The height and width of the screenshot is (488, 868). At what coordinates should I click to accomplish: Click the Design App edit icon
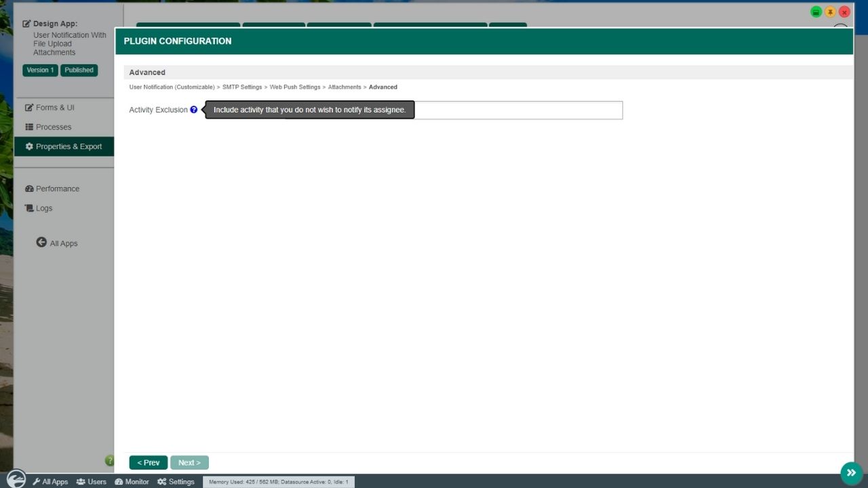(x=27, y=24)
